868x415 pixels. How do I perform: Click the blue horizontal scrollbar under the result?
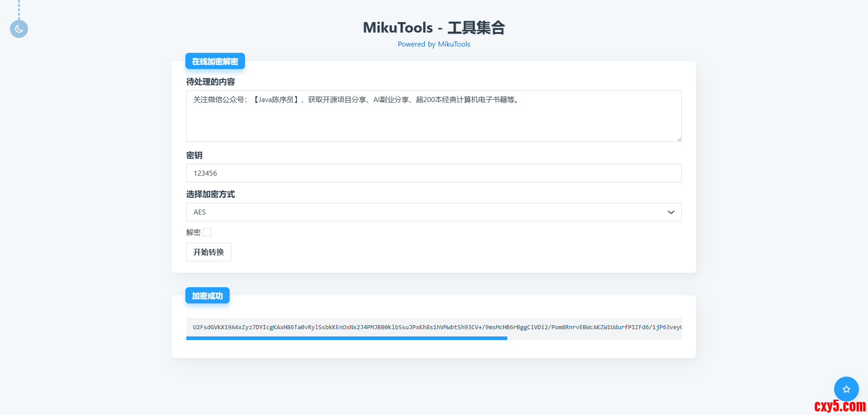pos(346,338)
